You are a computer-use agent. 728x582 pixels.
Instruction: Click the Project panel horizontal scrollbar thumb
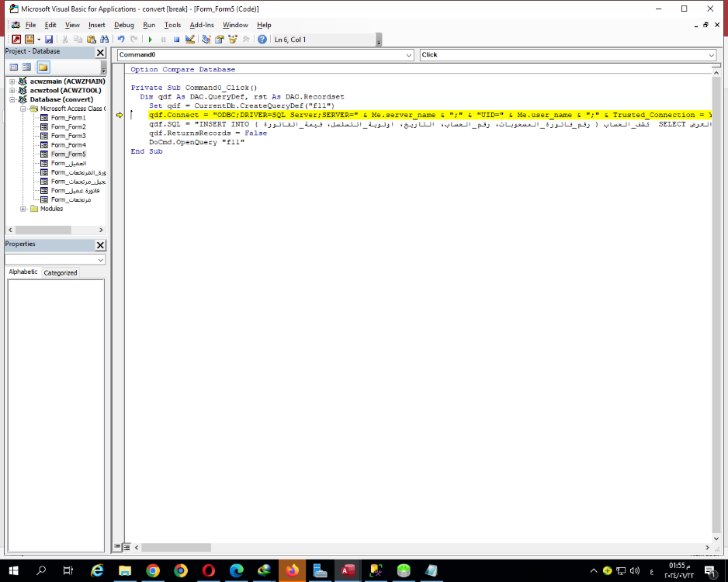click(43, 230)
